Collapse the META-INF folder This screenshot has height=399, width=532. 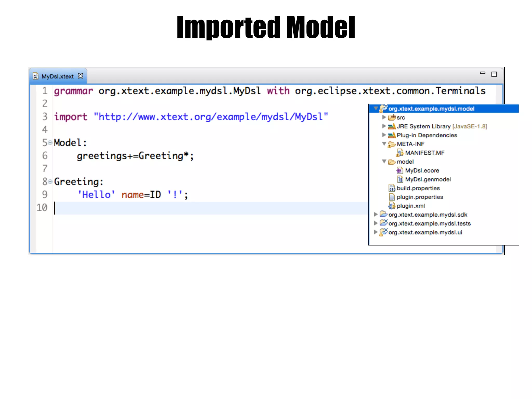click(x=384, y=144)
